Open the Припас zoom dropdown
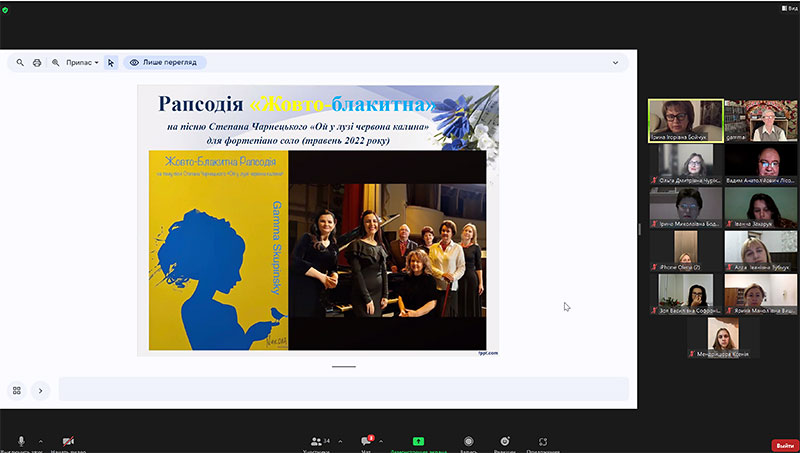The image size is (800, 453). [82, 63]
